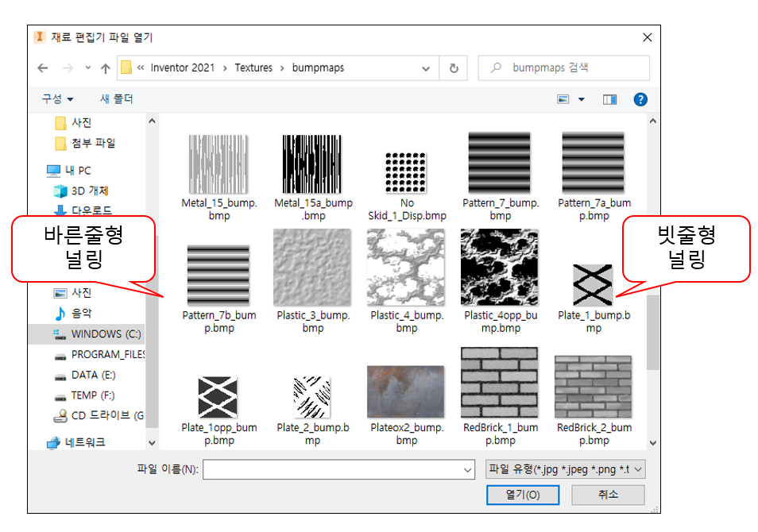Select Metal_15a_bump.bmp thumbnail
The height and width of the screenshot is (532, 758).
[x=312, y=164]
